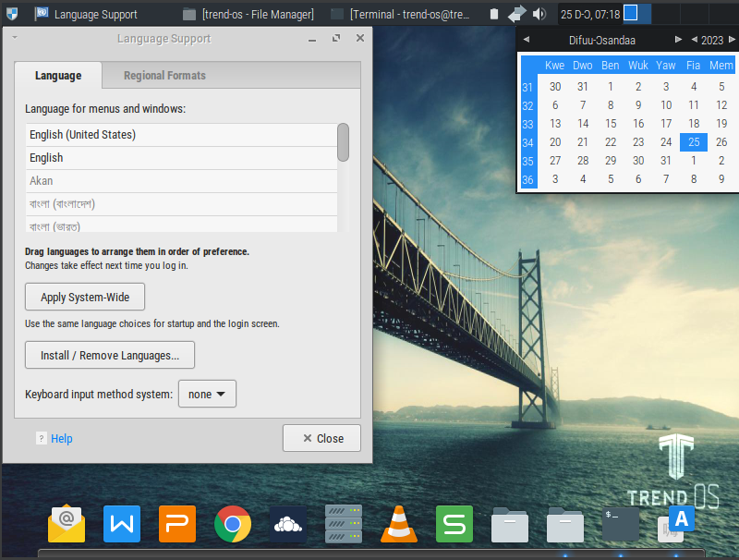The height and width of the screenshot is (560, 739).
Task: Click the server rack icon in dock
Action: [344, 524]
